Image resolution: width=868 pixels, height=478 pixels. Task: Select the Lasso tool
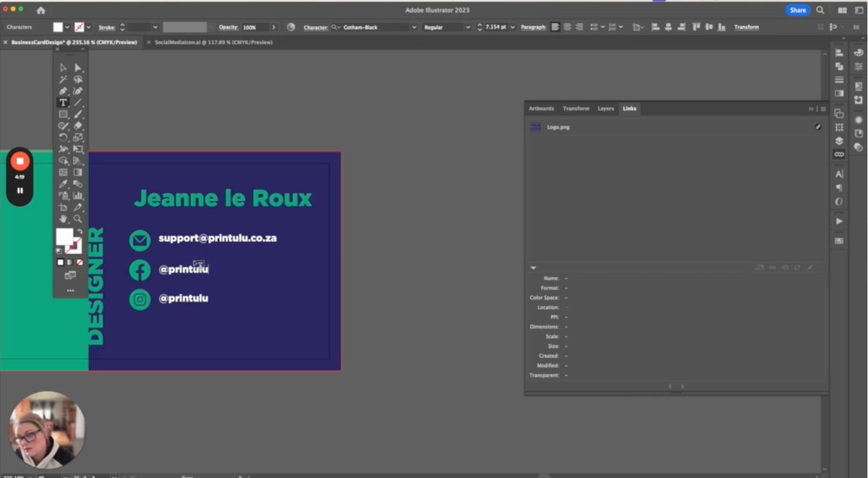(77, 80)
